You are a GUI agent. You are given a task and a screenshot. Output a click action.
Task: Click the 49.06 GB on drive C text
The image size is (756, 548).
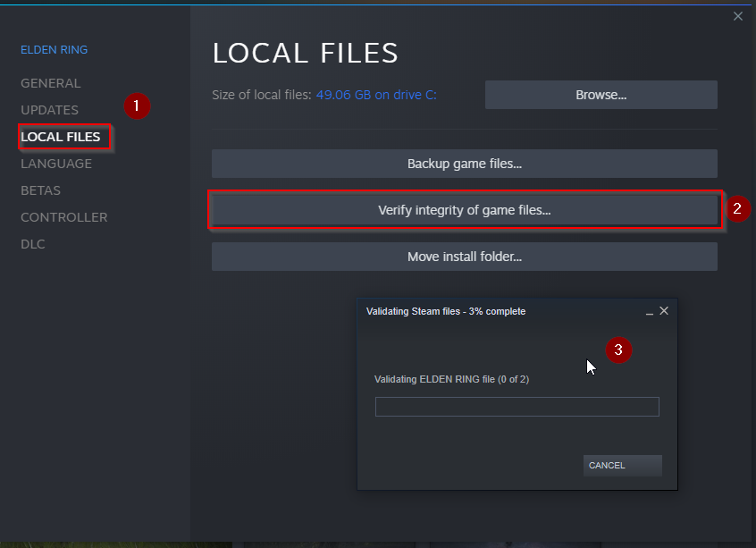(x=376, y=95)
